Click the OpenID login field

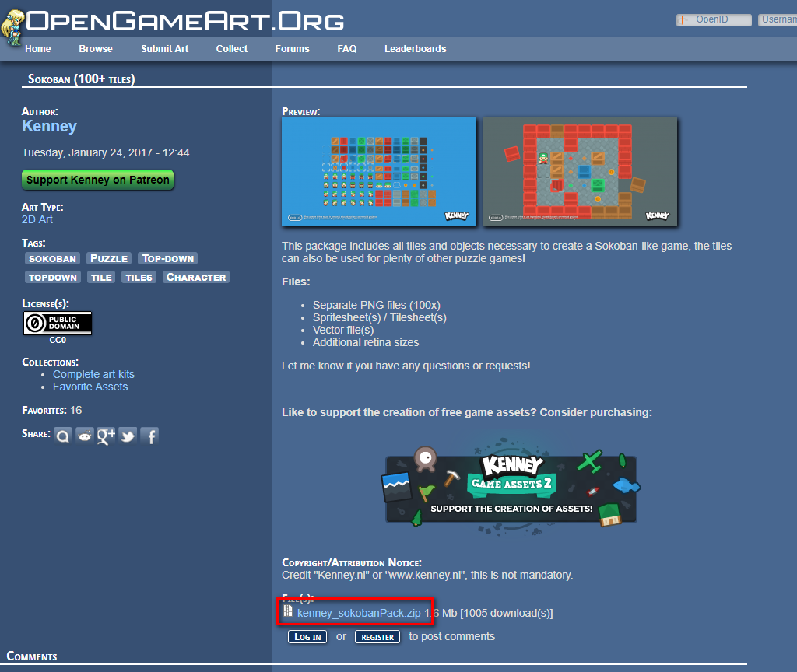(714, 19)
